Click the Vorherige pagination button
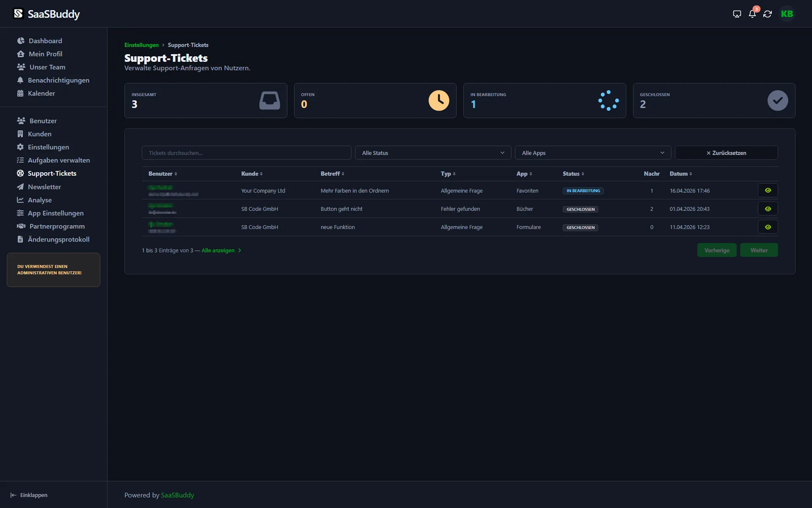The image size is (812, 508). [x=717, y=250]
